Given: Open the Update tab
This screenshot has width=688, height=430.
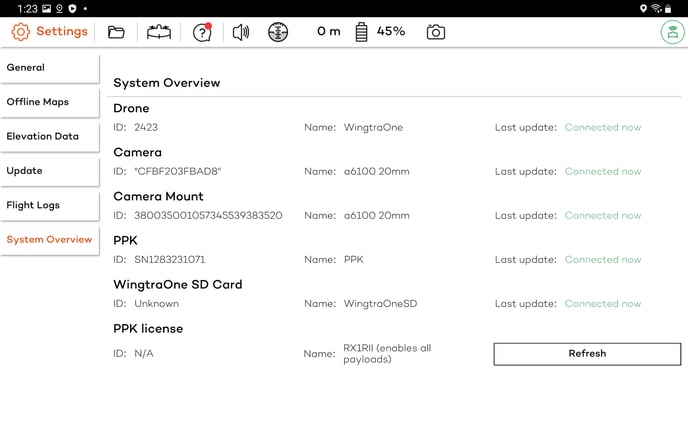Looking at the screenshot, I should (x=50, y=171).
